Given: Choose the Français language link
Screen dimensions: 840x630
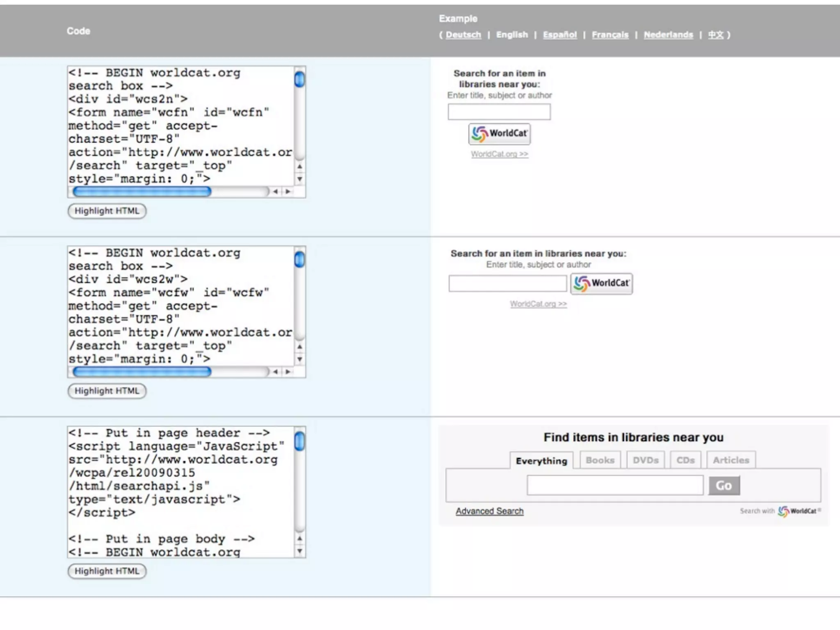Looking at the screenshot, I should (x=610, y=35).
